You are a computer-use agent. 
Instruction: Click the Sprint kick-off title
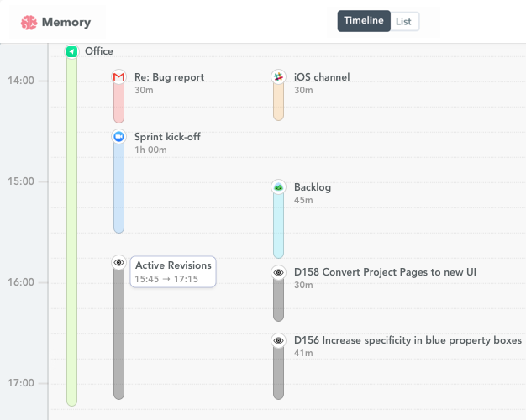[167, 137]
